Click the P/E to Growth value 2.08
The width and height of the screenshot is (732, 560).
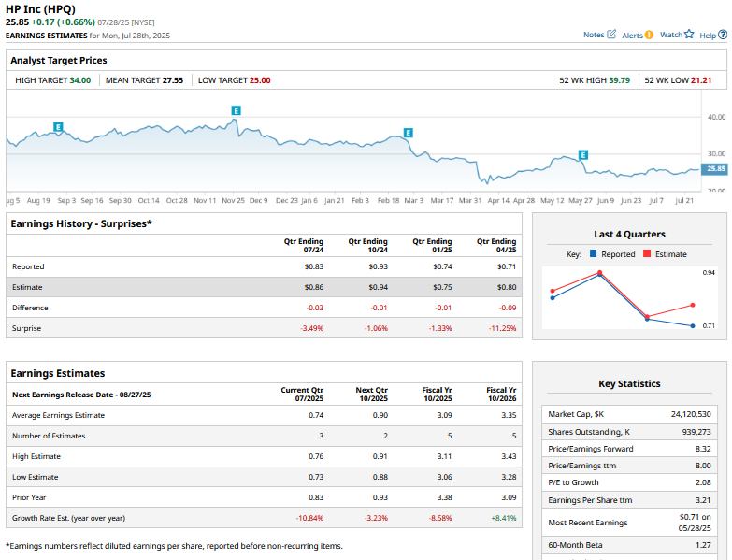click(x=703, y=482)
